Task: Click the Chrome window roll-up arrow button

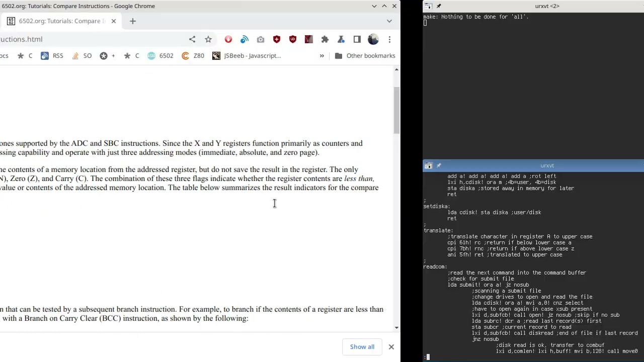Action: [x=384, y=6]
